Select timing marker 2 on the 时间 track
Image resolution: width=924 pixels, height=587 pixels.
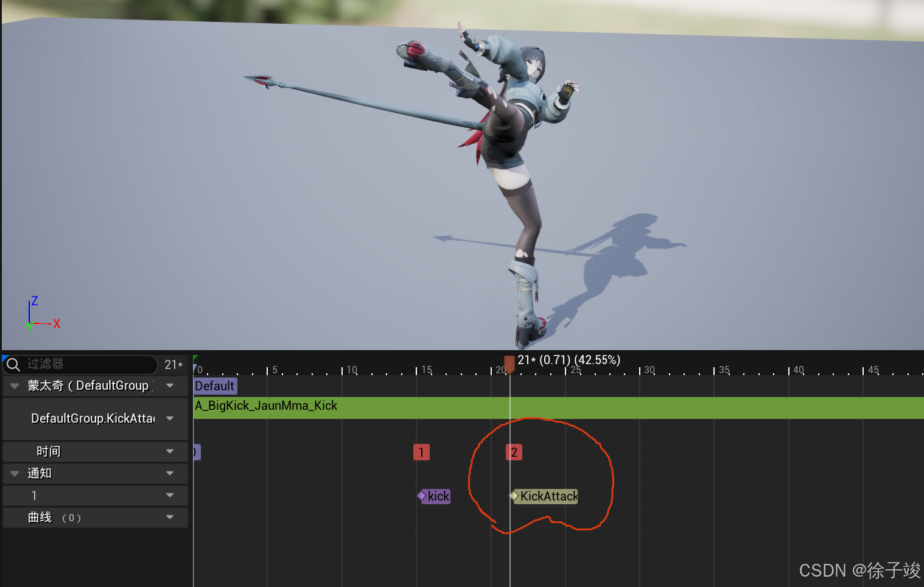(x=514, y=452)
